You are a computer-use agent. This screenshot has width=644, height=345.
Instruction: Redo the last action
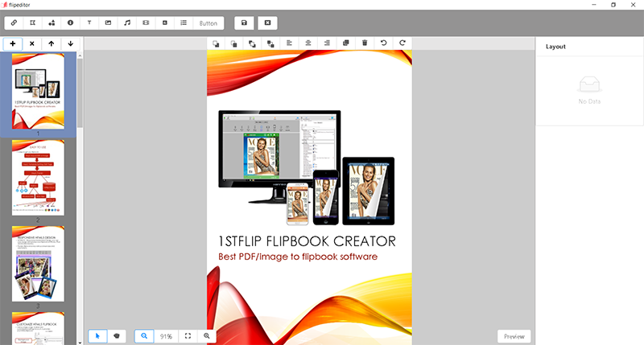402,43
